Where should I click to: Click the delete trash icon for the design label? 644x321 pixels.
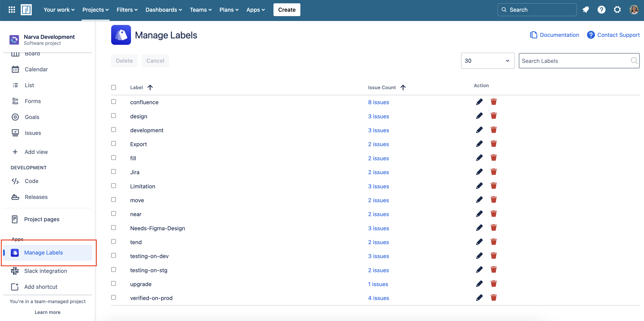coord(494,116)
